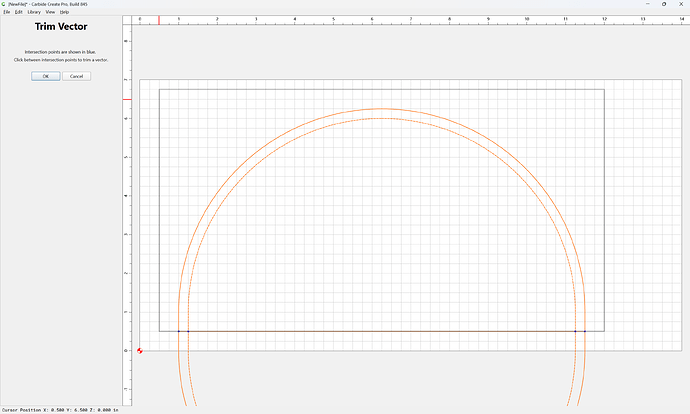Select the inner left intersection point on baseline
Image resolution: width=690 pixels, height=414 pixels.
pyautogui.click(x=188, y=331)
